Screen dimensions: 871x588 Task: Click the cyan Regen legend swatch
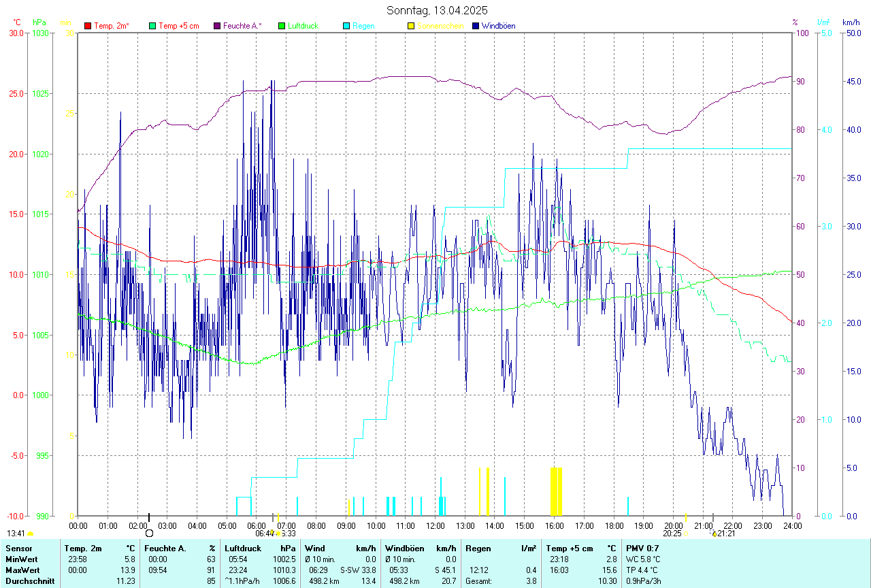pos(346,26)
